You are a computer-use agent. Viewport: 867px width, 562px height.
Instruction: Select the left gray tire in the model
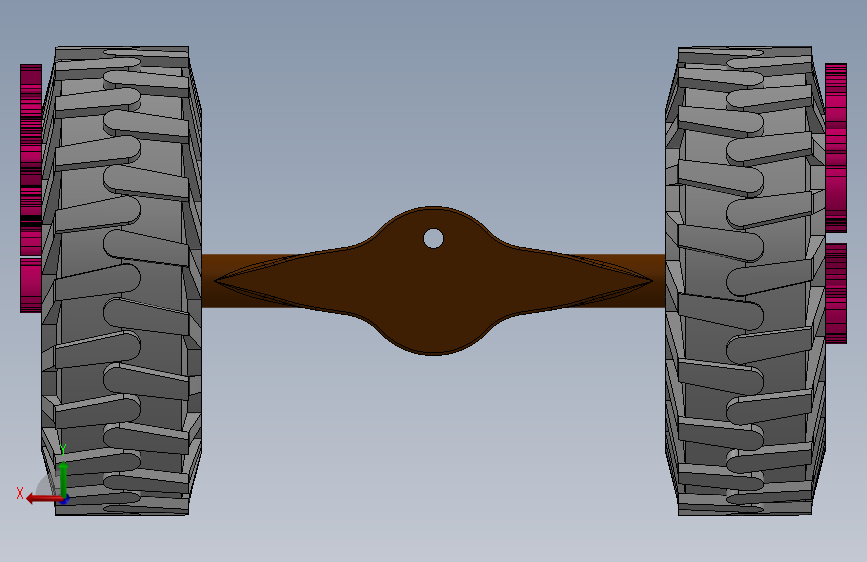pos(122,281)
